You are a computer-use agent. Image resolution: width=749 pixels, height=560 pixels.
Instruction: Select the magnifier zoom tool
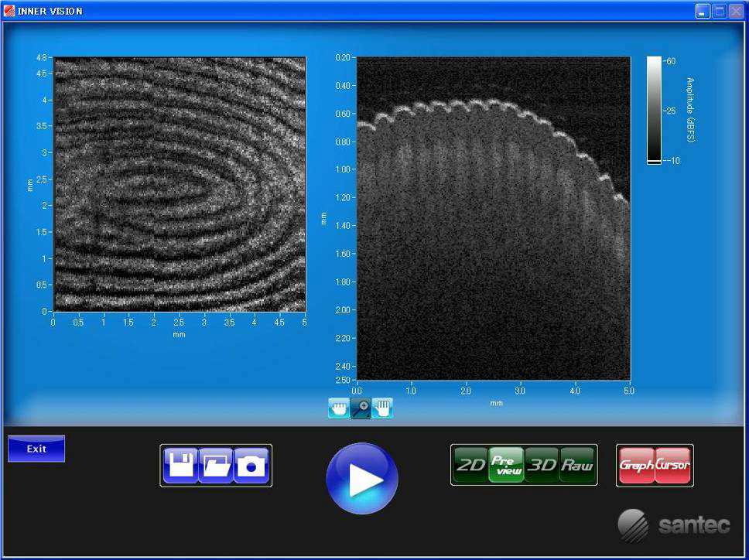pos(361,409)
